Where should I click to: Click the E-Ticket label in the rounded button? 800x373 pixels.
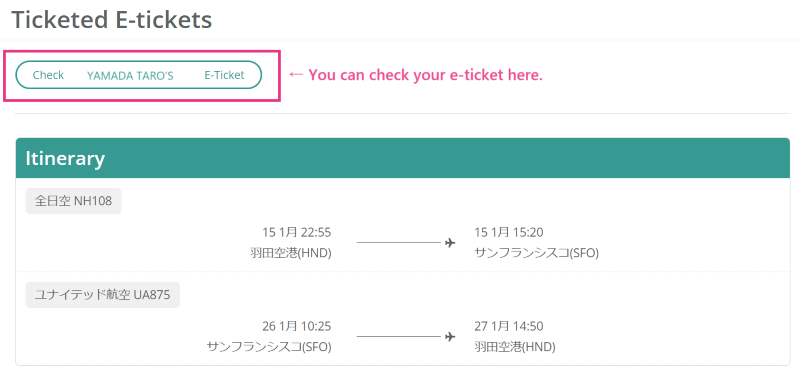pyautogui.click(x=224, y=75)
